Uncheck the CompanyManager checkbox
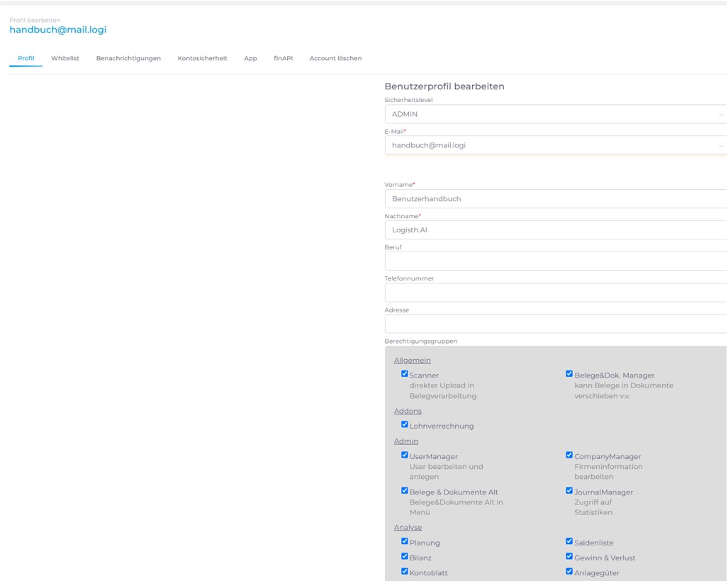This screenshot has height=588, width=728. point(569,455)
